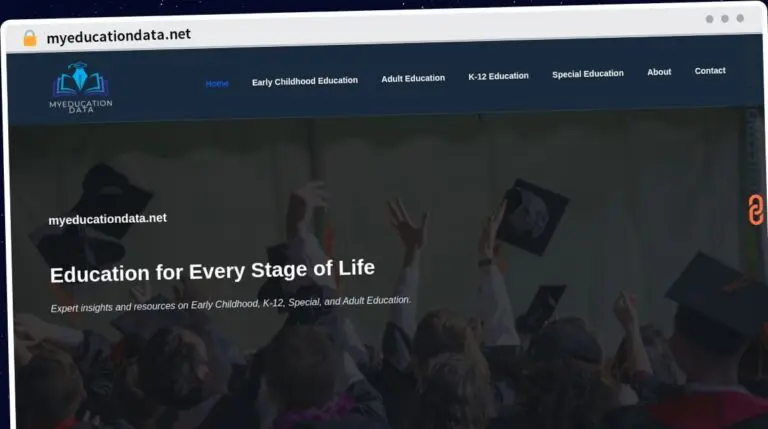Click the rightmost window control dot
This screenshot has width=768, height=429.
point(740,18)
